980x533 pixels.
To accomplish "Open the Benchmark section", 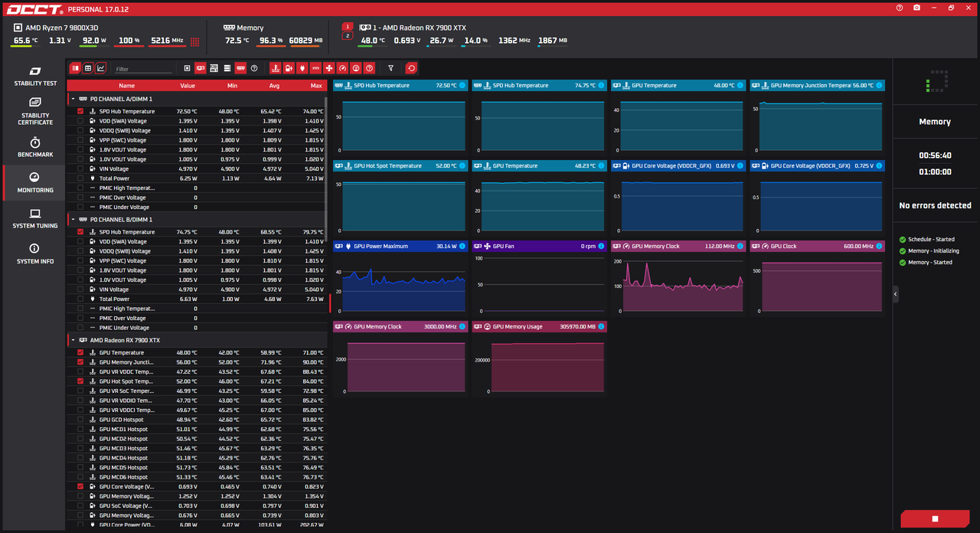I will [35, 148].
